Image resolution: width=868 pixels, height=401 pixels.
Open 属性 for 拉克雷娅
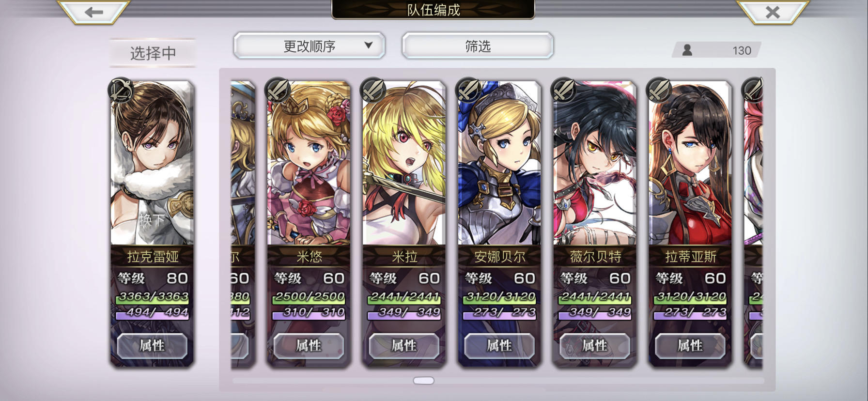152,346
